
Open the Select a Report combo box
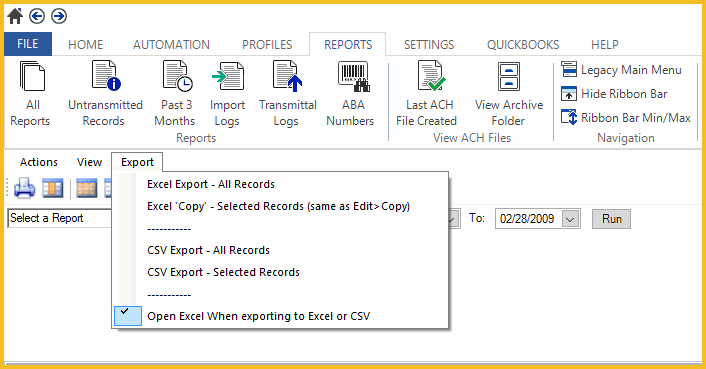[59, 218]
